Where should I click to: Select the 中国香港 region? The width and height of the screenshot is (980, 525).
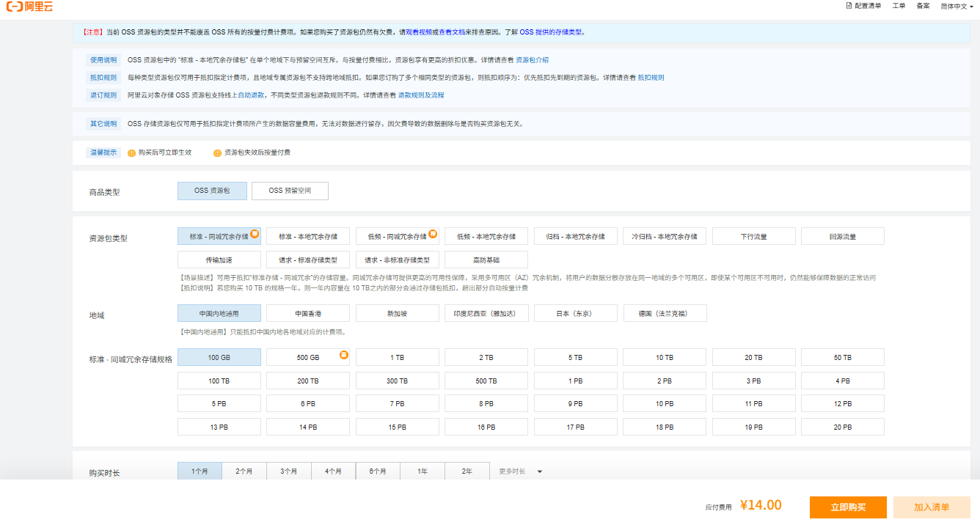[x=308, y=313]
